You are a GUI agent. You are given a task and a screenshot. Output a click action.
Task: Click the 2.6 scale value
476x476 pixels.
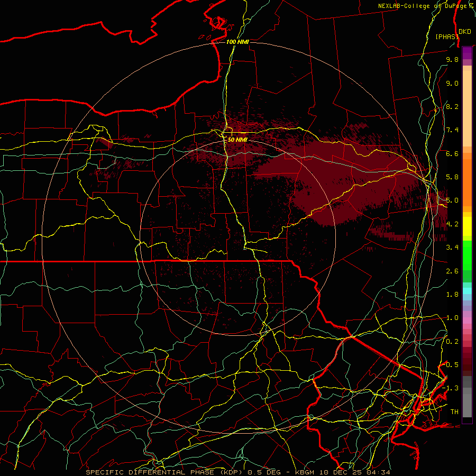452,271
